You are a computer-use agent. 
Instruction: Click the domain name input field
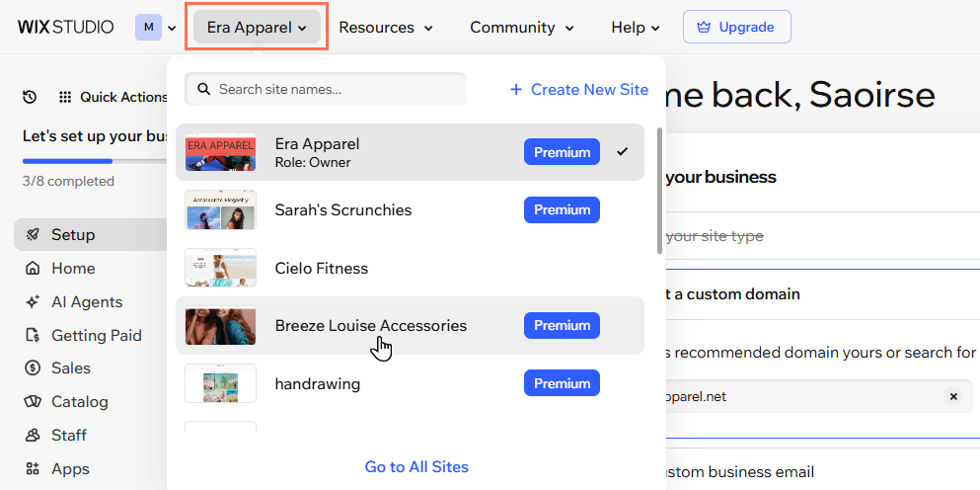(x=819, y=397)
